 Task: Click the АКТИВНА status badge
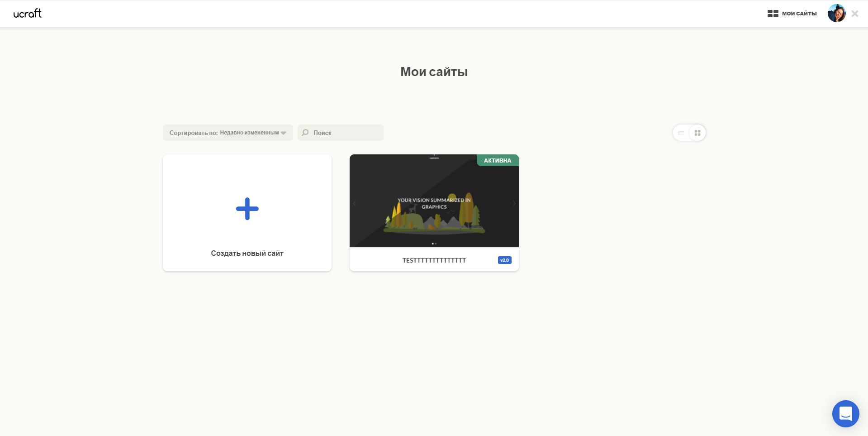click(498, 160)
